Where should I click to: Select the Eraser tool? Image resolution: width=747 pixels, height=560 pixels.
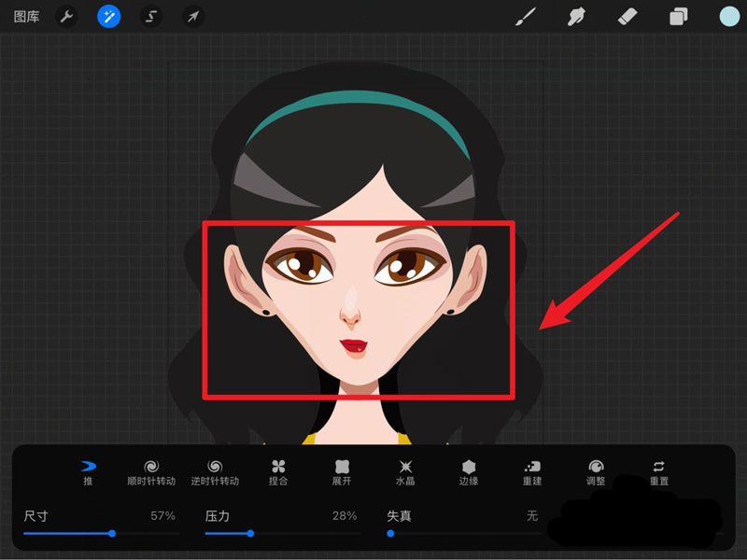tap(628, 15)
